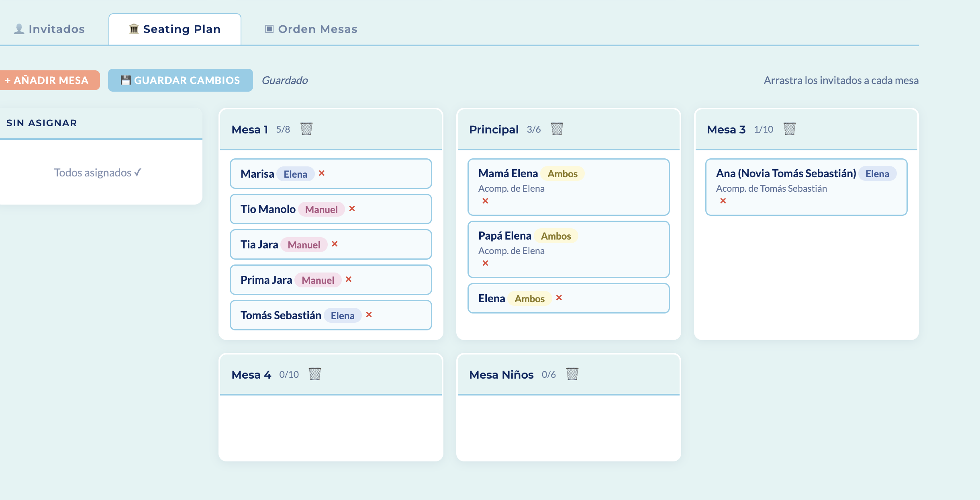Trash the Mesa Niños table
This screenshot has height=500, width=980.
(x=572, y=374)
